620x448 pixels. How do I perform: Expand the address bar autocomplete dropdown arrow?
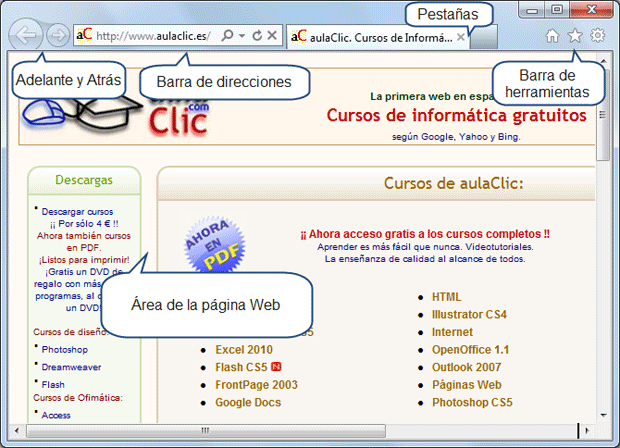[x=242, y=36]
